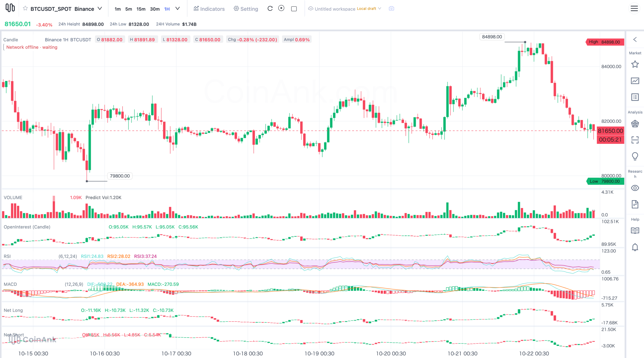Click the Low 79800.00 price tag
644x358 pixels.
(605, 181)
